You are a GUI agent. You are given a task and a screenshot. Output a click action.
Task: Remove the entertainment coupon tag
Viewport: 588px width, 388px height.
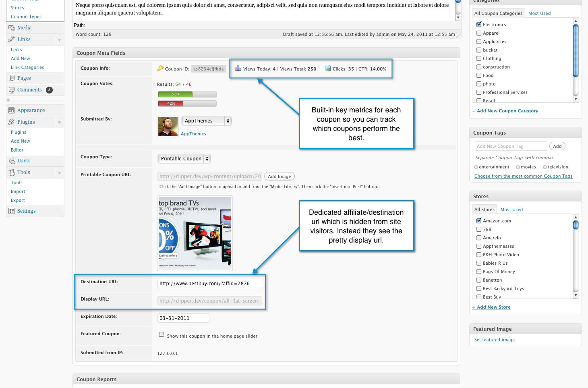tap(476, 167)
